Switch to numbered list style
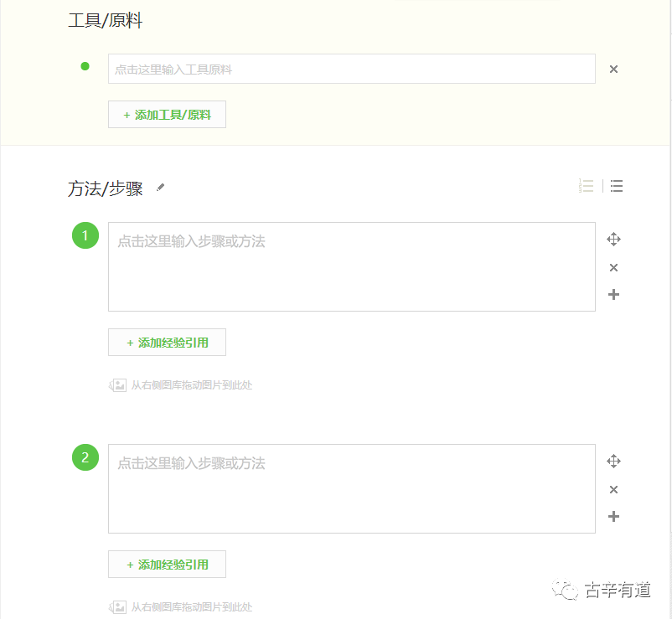Viewport: 672px width, 619px height. pos(586,186)
